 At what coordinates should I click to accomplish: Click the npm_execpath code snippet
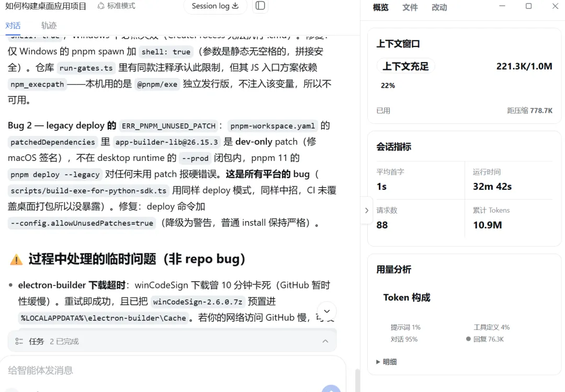[x=37, y=84]
